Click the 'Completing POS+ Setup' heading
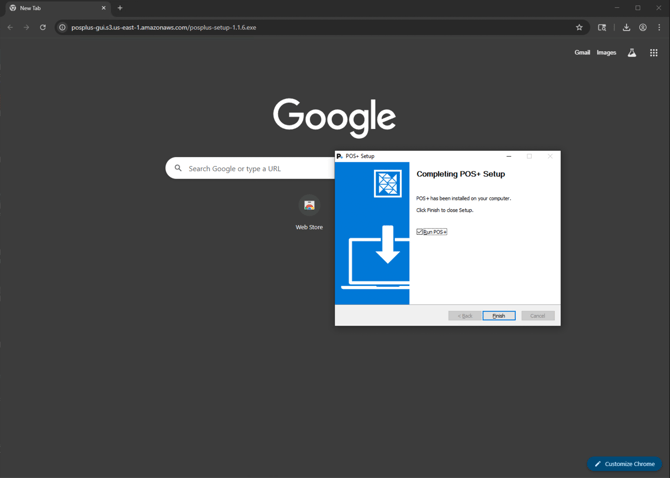The image size is (670, 478). 461,174
